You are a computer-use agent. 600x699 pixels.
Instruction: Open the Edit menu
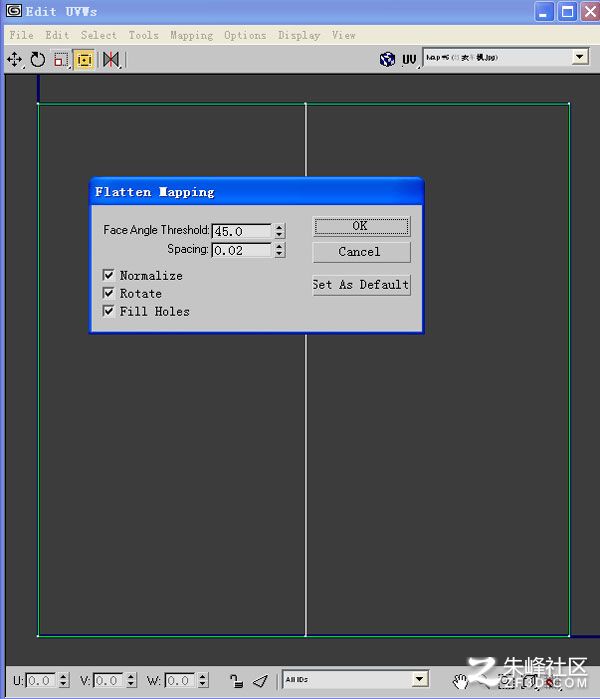(x=58, y=35)
